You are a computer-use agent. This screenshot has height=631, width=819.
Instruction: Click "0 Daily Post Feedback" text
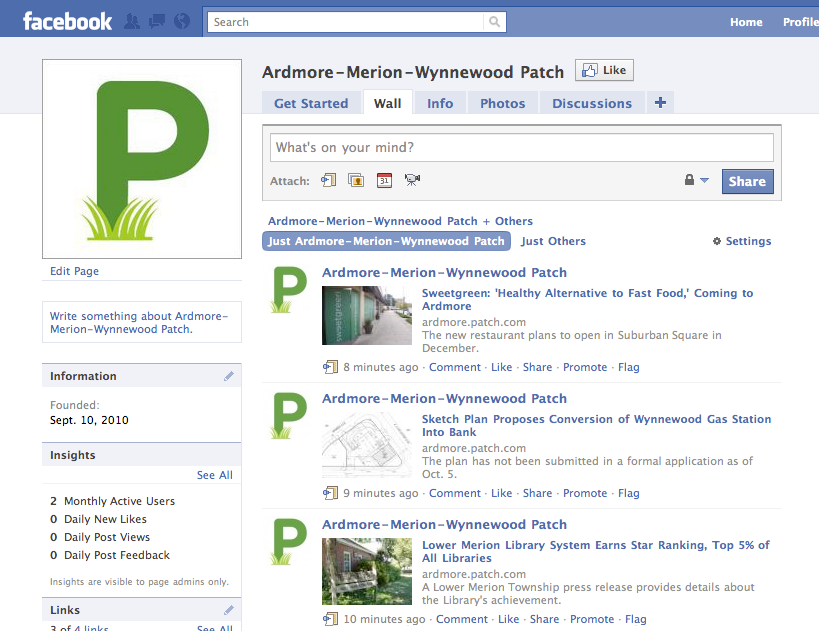pyautogui.click(x=110, y=555)
